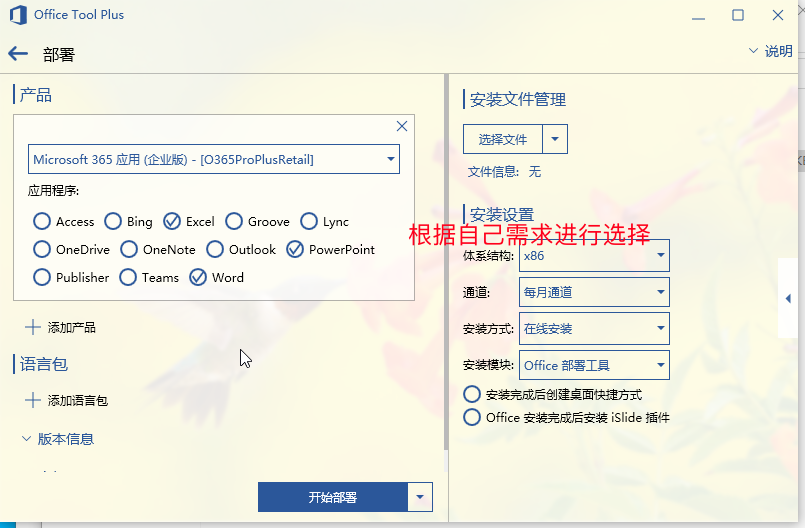Viewport: 805px width, 528px height.
Task: Expand the 说明 section at top right
Action: [x=771, y=51]
